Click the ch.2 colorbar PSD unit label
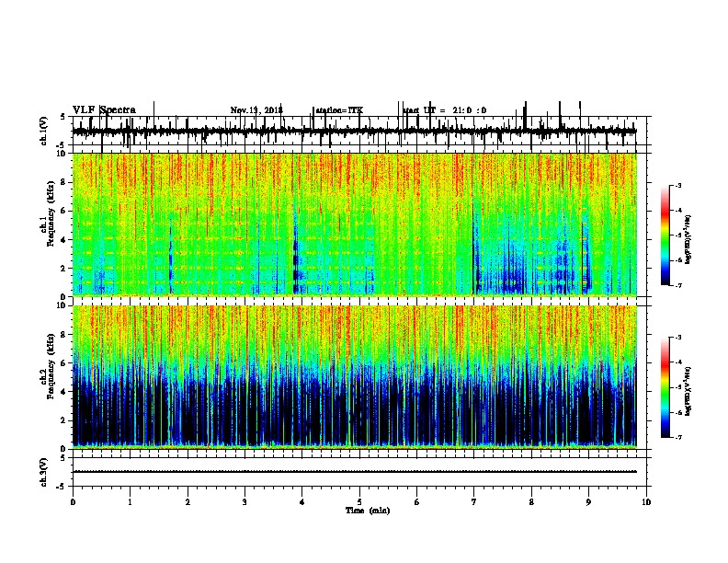The width and height of the screenshot is (728, 563). click(x=688, y=391)
